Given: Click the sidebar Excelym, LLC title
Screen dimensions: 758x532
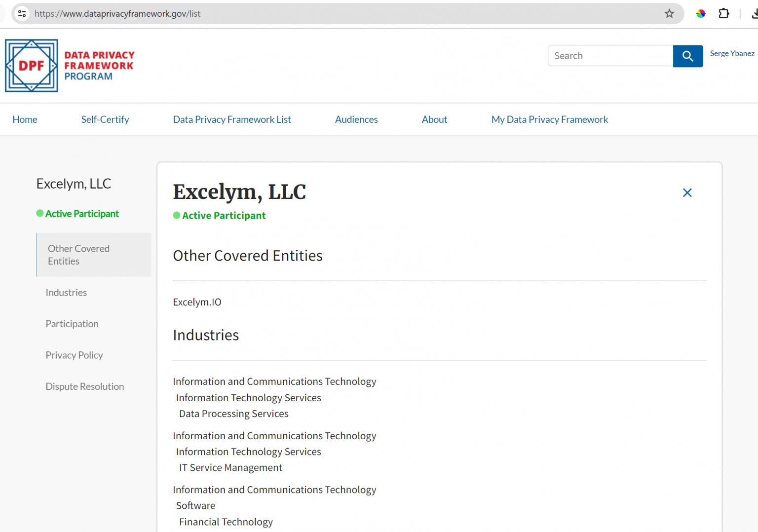Looking at the screenshot, I should point(74,184).
